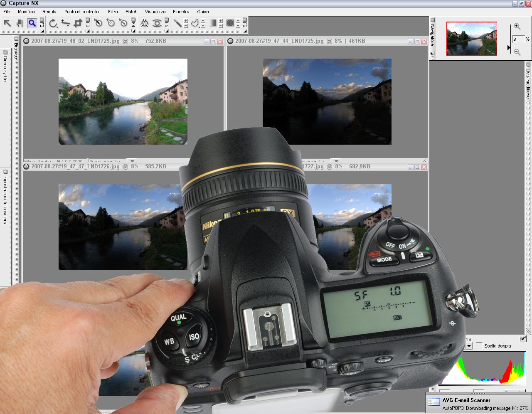The height and width of the screenshot is (414, 532).
Task: Set Selection Brush to plus mode
Action: [x=186, y=20]
